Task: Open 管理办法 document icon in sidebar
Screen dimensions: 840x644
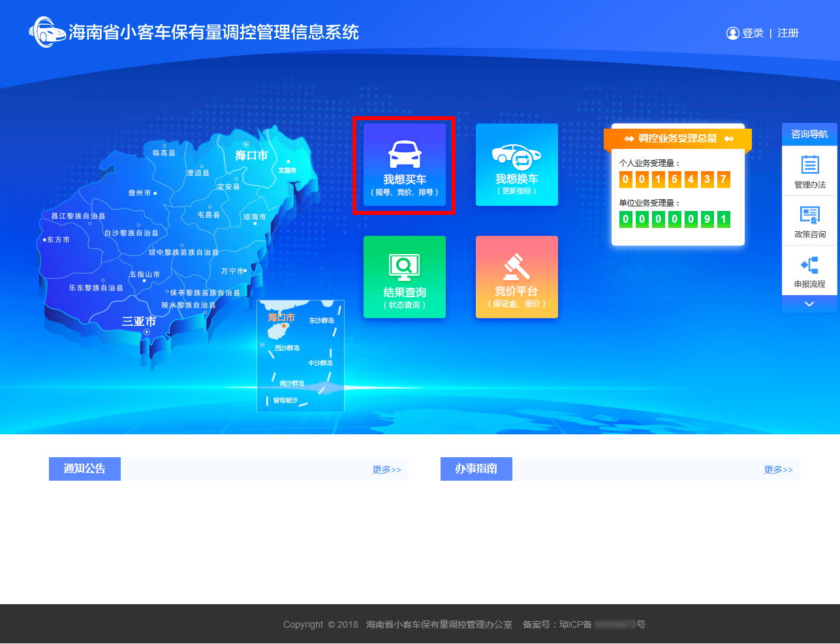Action: pos(809,171)
